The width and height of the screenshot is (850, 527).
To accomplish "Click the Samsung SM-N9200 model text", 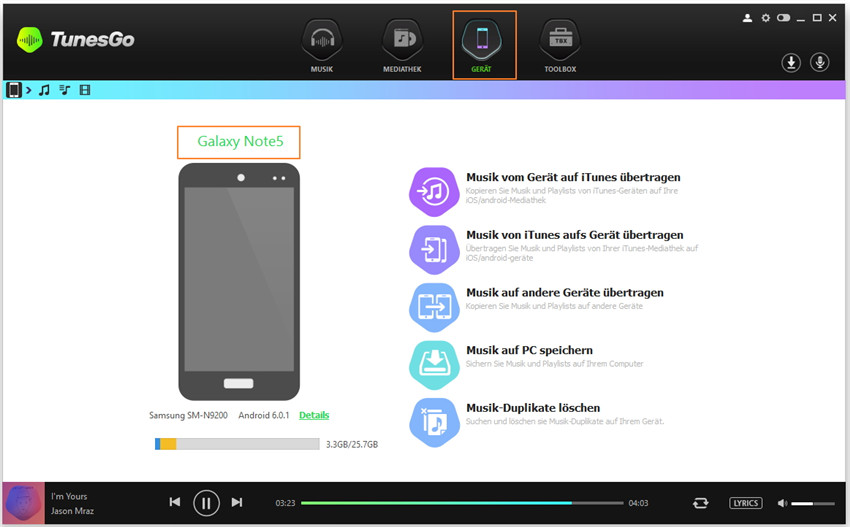I will pos(188,415).
